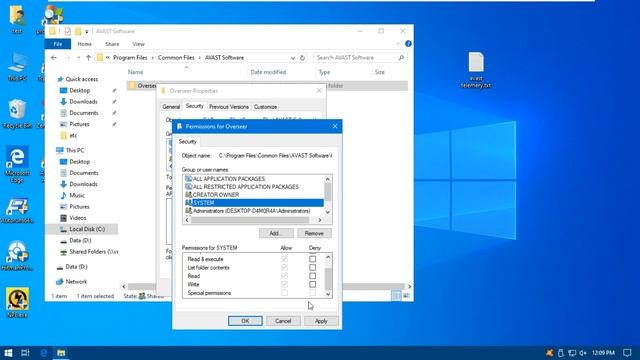
Task: Open the Action Center notification icon
Action: tap(627, 353)
